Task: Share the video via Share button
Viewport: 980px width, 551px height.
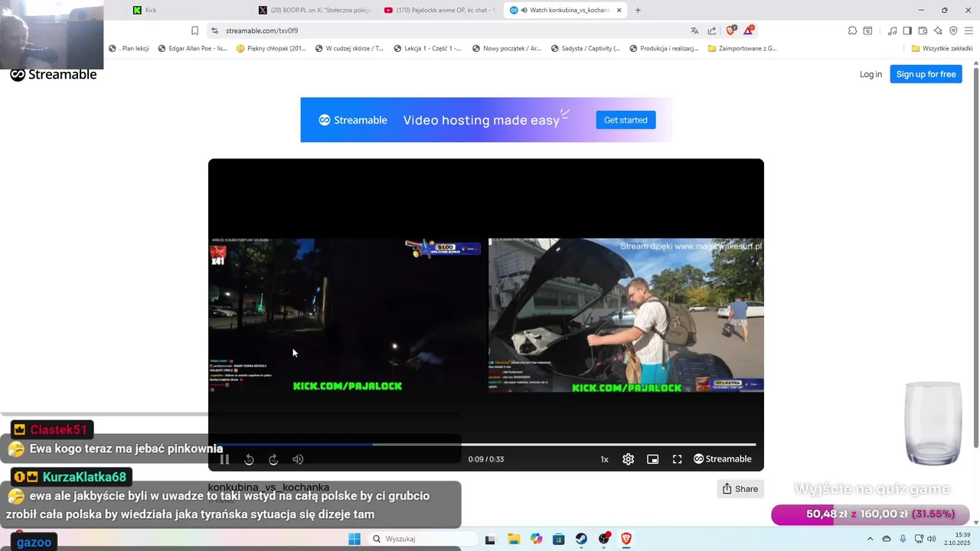Action: click(x=740, y=489)
